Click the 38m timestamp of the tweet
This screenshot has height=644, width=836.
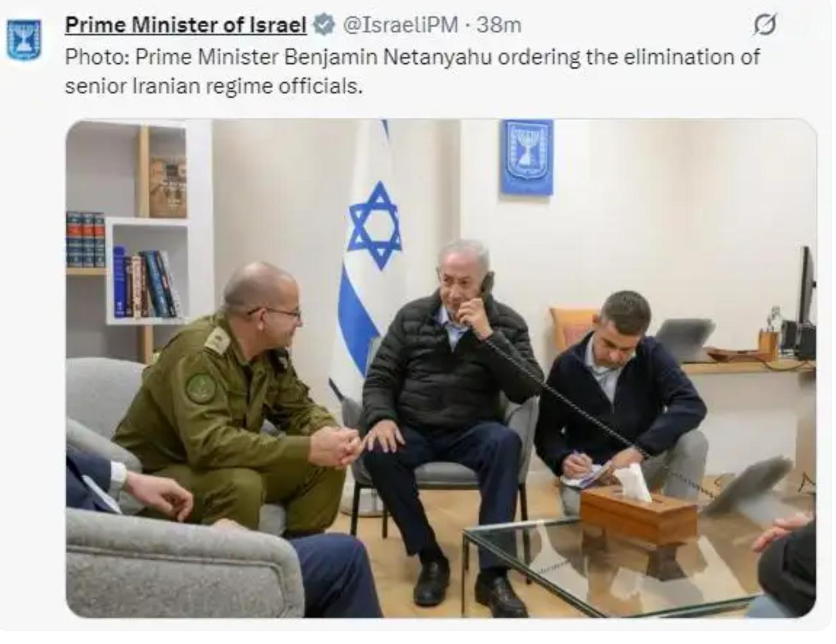tap(498, 25)
